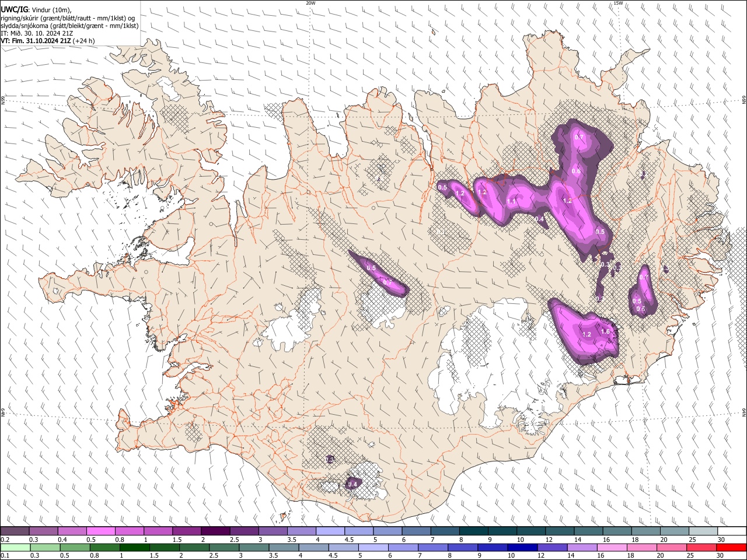This screenshot has height=560, width=747.
Task: Click upper legend pink swatch between 0.5 and 0.8
Action: click(x=100, y=531)
